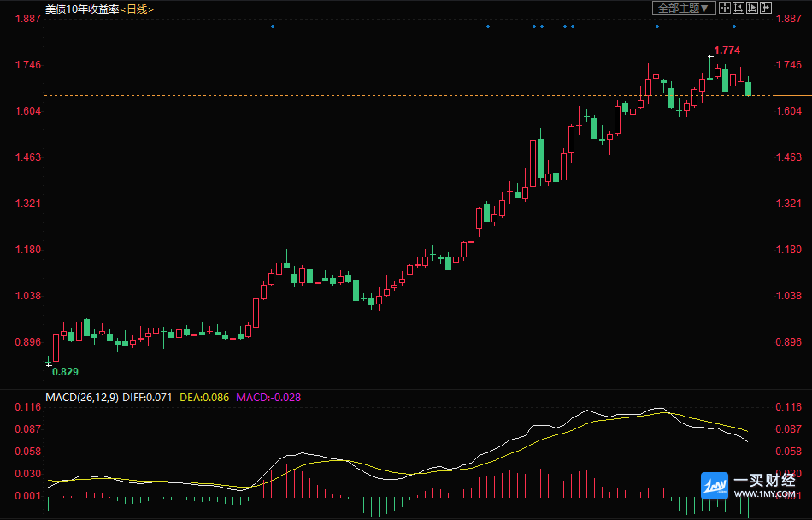Click the DIFF:0.071 value
Screen dimensions: 812x520
tap(147, 398)
